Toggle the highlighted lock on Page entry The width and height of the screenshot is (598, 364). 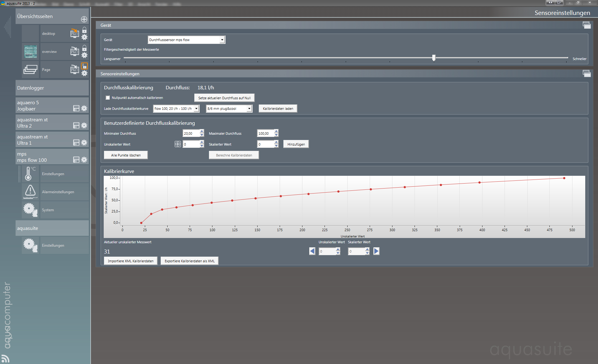pyautogui.click(x=84, y=66)
